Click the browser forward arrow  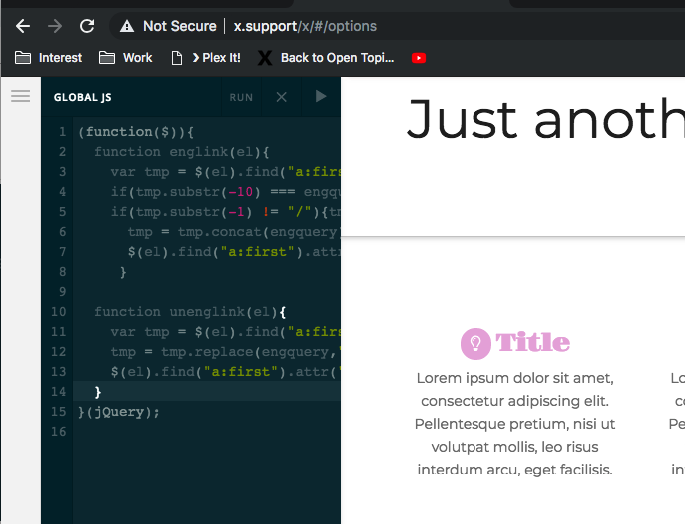pyautogui.click(x=55, y=26)
